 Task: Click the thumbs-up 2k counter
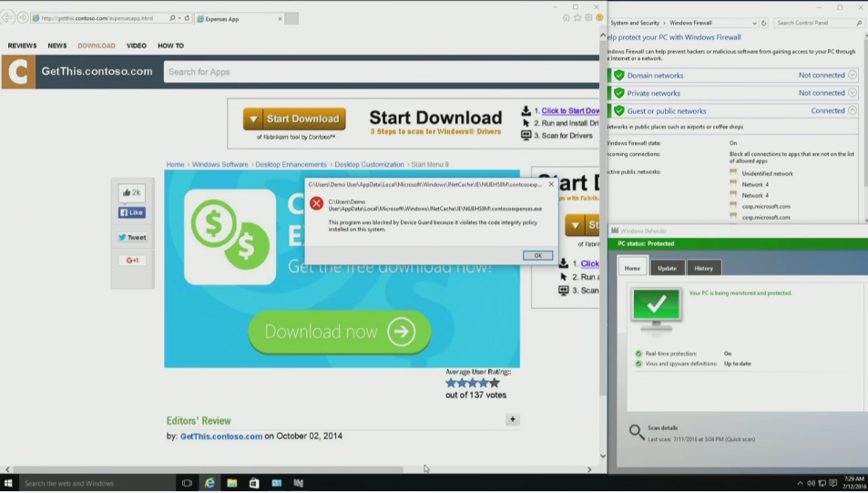tap(131, 193)
